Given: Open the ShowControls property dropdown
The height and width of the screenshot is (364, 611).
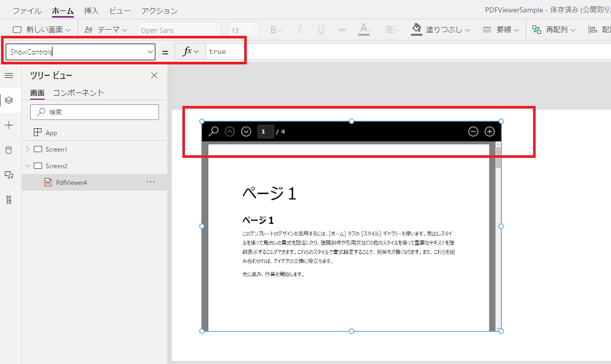Looking at the screenshot, I should click(x=151, y=51).
